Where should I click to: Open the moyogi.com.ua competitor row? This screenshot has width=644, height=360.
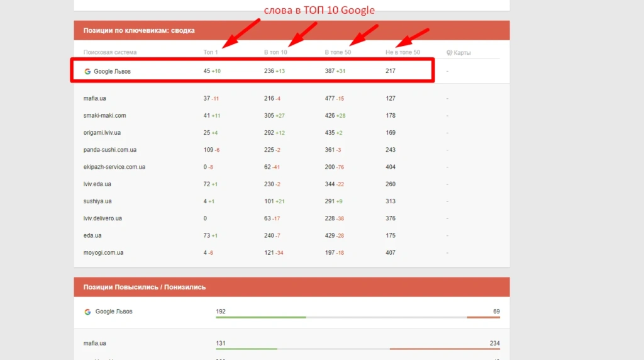(292, 253)
